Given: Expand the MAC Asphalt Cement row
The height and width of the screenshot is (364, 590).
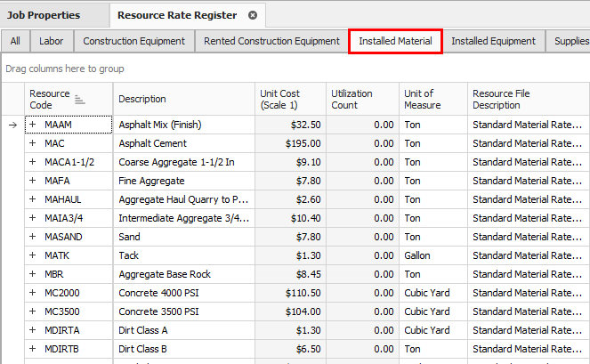Looking at the screenshot, I should (33, 143).
